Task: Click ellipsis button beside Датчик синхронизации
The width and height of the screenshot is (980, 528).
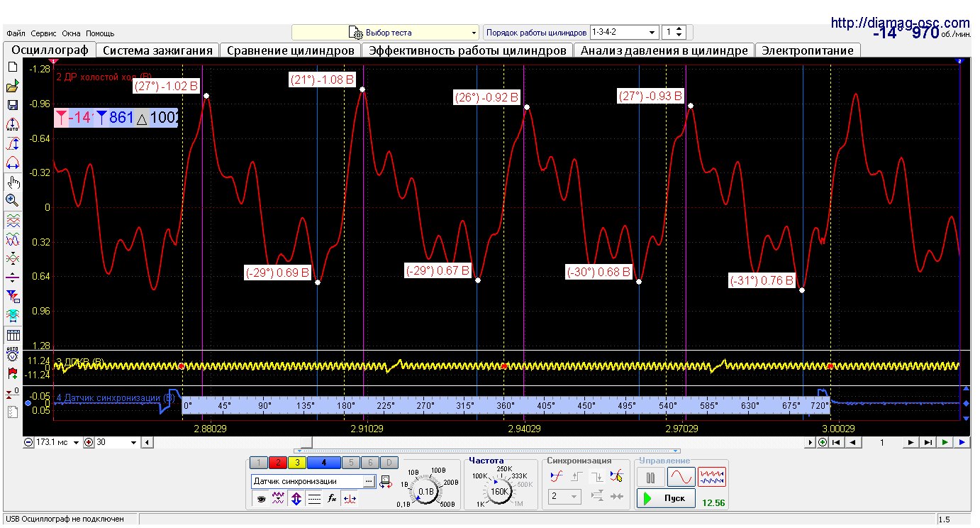Action: tap(369, 481)
